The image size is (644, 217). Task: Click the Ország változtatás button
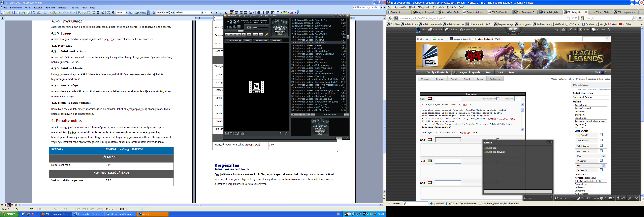tap(437, 72)
